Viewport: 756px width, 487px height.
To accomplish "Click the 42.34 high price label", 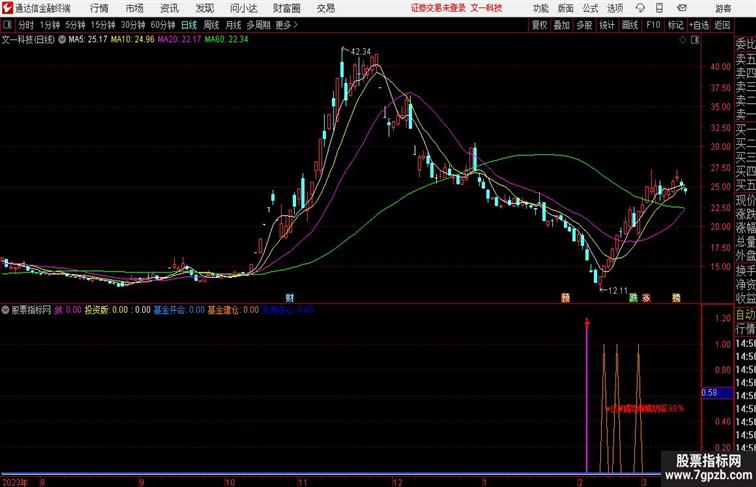I will pos(361,52).
